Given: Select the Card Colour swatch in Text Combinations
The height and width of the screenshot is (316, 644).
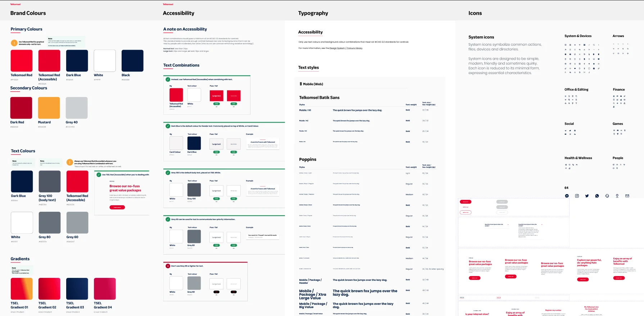Looking at the screenshot, I should pos(176,143).
